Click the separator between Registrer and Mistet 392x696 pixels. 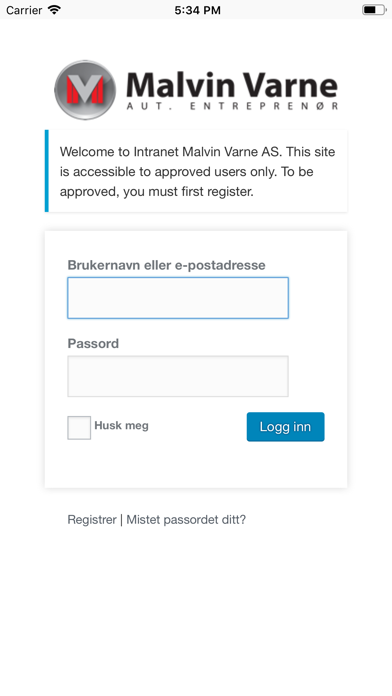click(x=122, y=519)
